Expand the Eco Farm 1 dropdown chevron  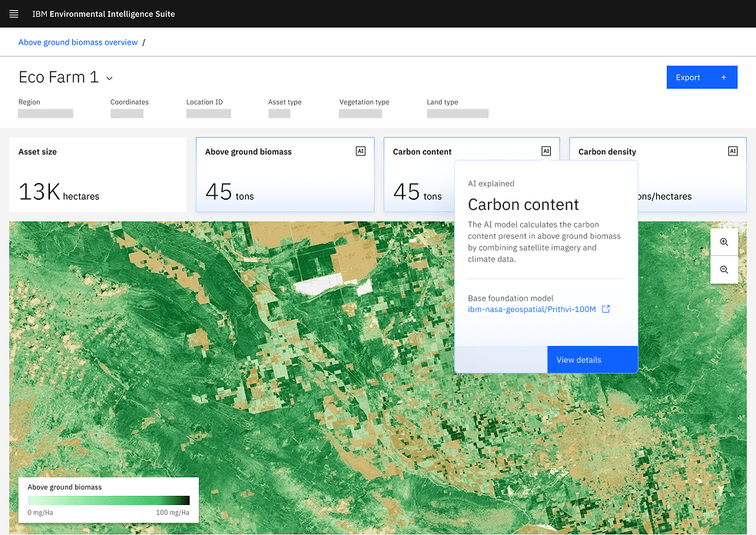(x=109, y=78)
